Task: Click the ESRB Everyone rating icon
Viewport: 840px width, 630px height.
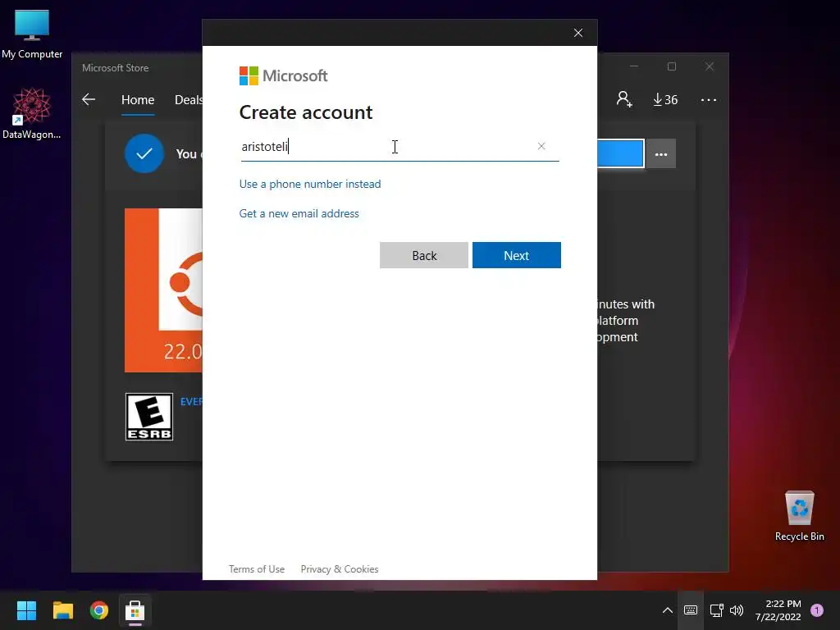Action: [149, 417]
